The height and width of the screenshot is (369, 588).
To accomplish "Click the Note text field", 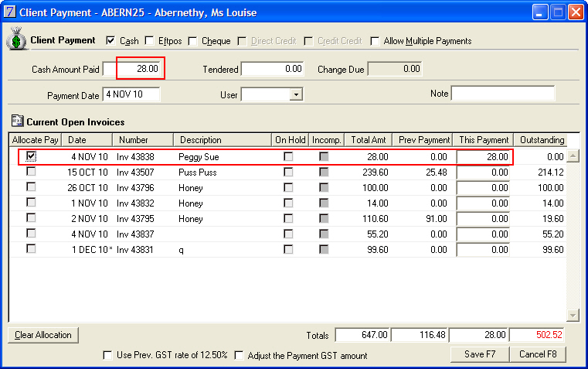I will [x=503, y=94].
